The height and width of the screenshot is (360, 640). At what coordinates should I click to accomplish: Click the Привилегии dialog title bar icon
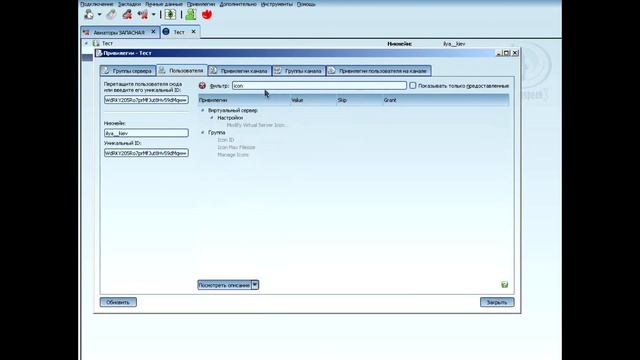(98, 53)
